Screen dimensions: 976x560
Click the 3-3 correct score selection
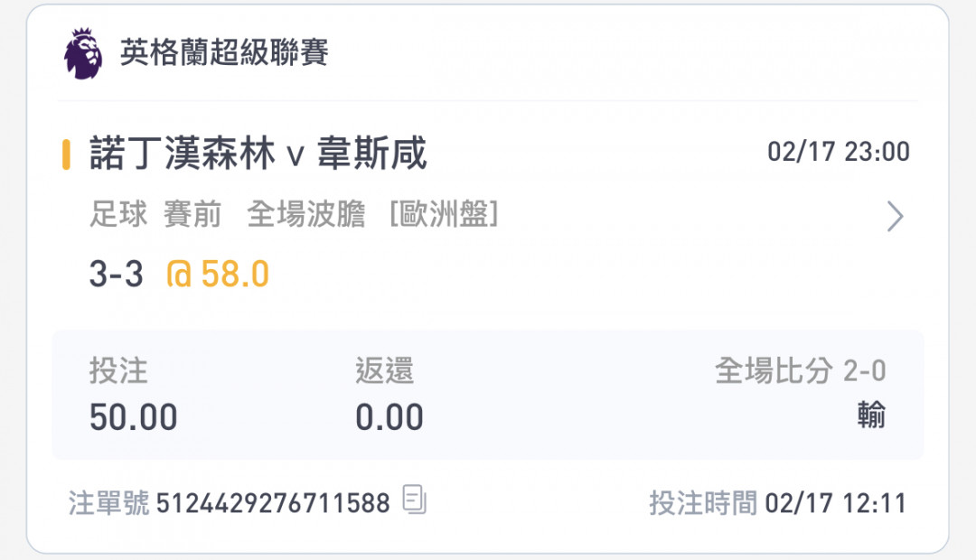tap(117, 275)
